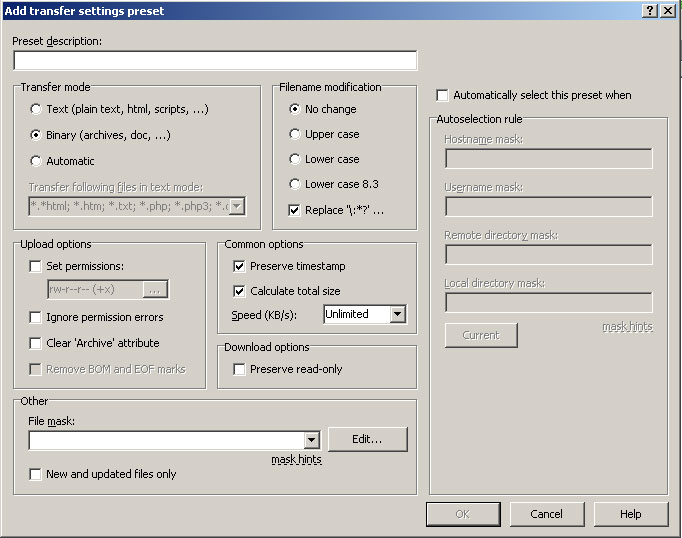Viewport: 682px width, 538px height.
Task: Click the Help button
Action: [630, 514]
